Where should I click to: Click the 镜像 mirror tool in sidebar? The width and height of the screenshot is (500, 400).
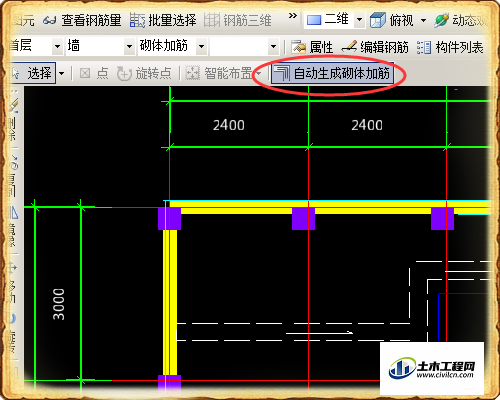tap(12, 228)
